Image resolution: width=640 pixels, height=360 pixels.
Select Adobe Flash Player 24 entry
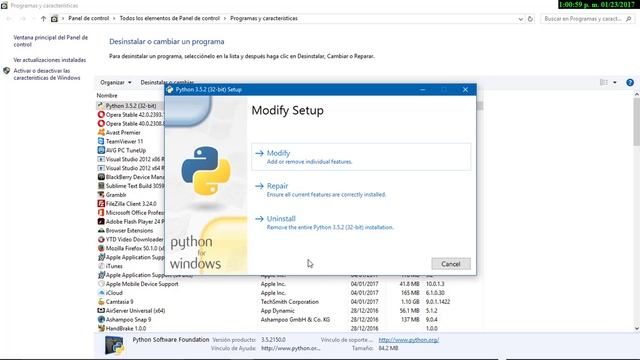coord(131,222)
